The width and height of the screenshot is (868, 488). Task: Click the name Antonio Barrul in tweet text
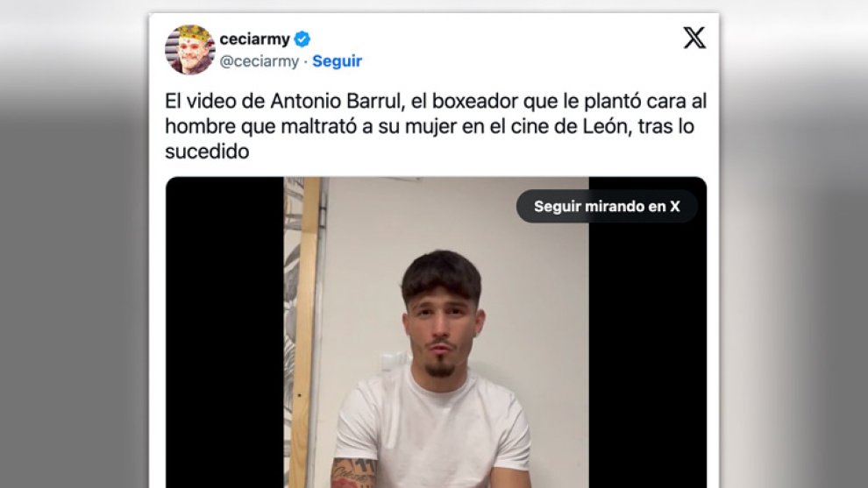(x=336, y=102)
